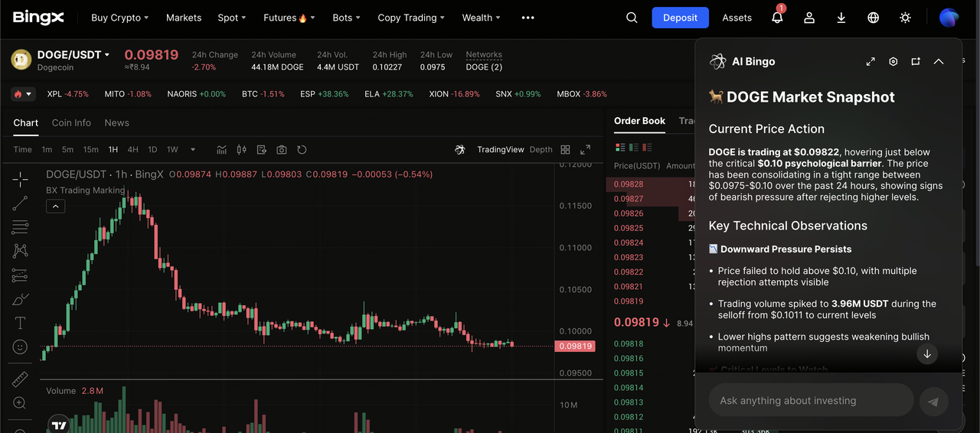Screen dimensions: 980x433
Task: Expand the DOGE/USDT pair selector
Action: click(107, 55)
